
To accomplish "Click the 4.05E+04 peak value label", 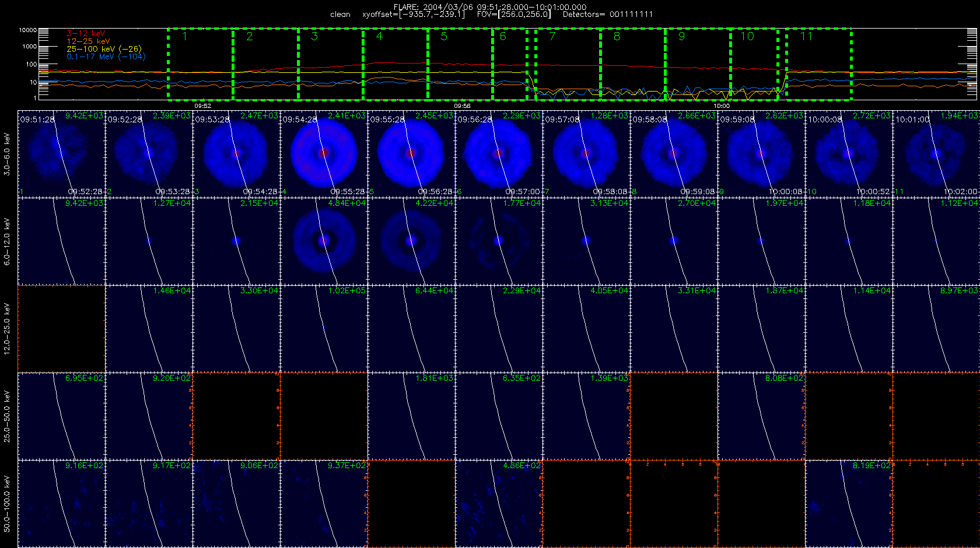I will [609, 290].
